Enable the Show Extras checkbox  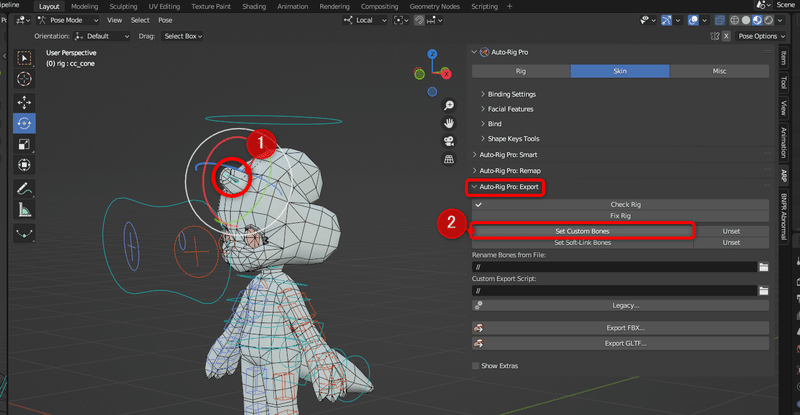click(476, 366)
